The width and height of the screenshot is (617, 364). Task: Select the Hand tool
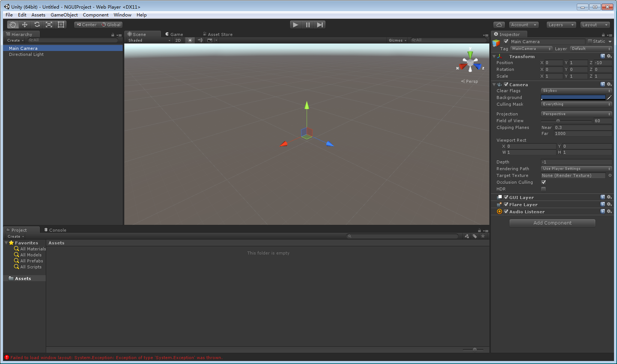tap(13, 25)
